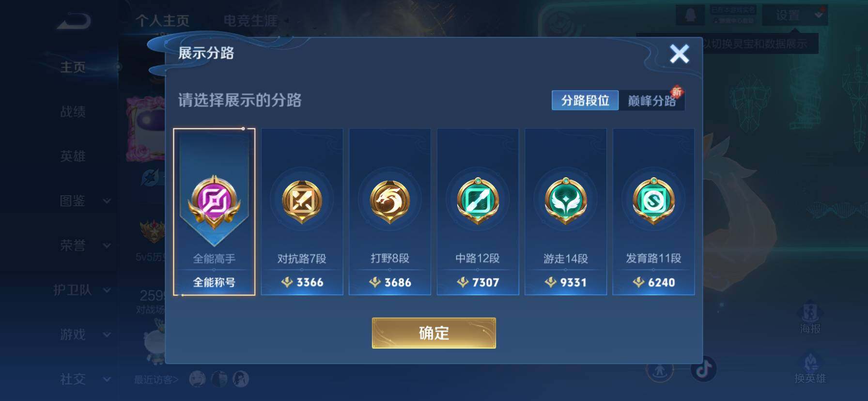Open the 设置 dropdown button
The width and height of the screenshot is (868, 401).
tap(795, 15)
